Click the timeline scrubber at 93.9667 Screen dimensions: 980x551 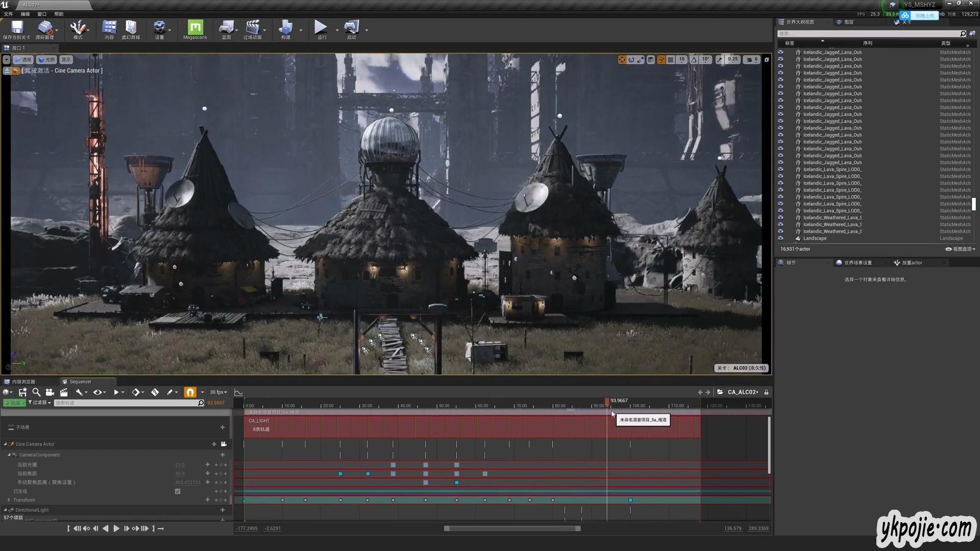click(607, 402)
